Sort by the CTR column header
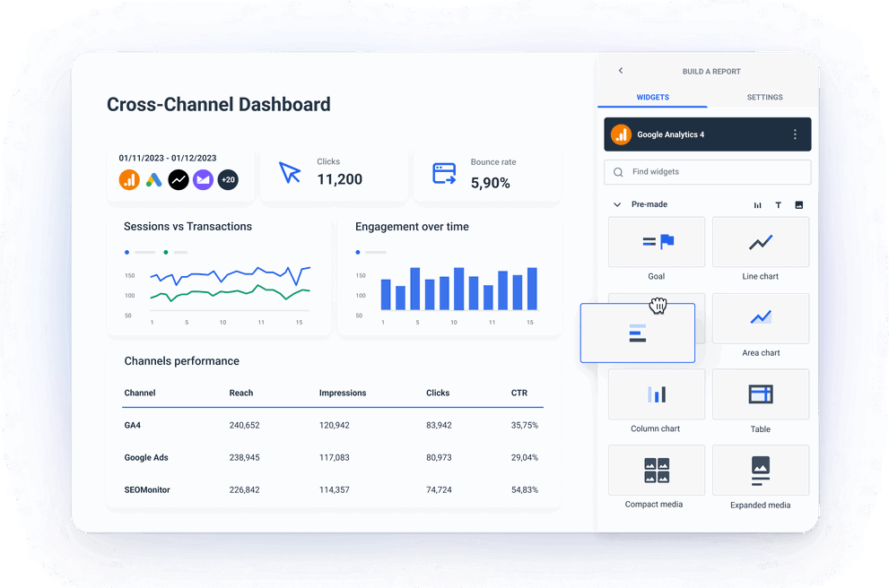 pos(519,393)
